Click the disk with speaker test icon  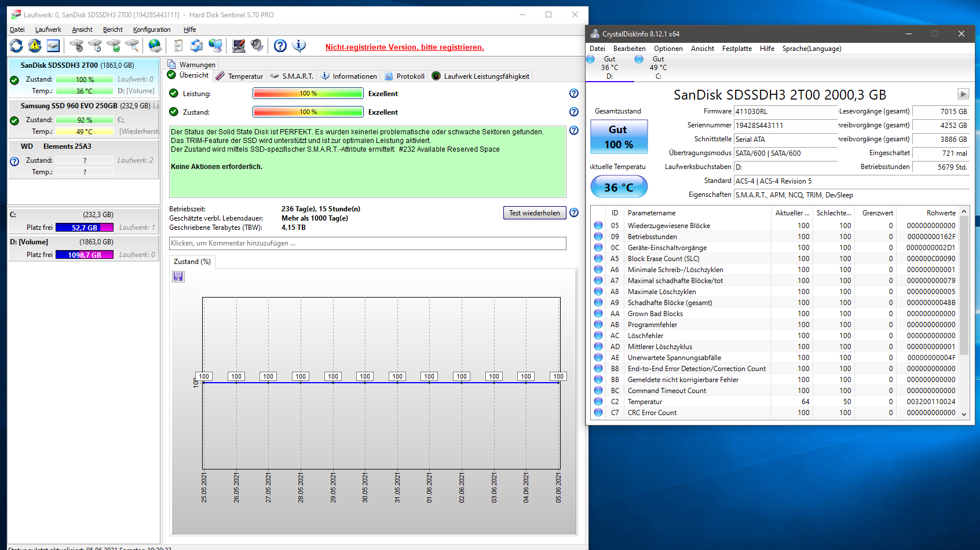coord(76,46)
